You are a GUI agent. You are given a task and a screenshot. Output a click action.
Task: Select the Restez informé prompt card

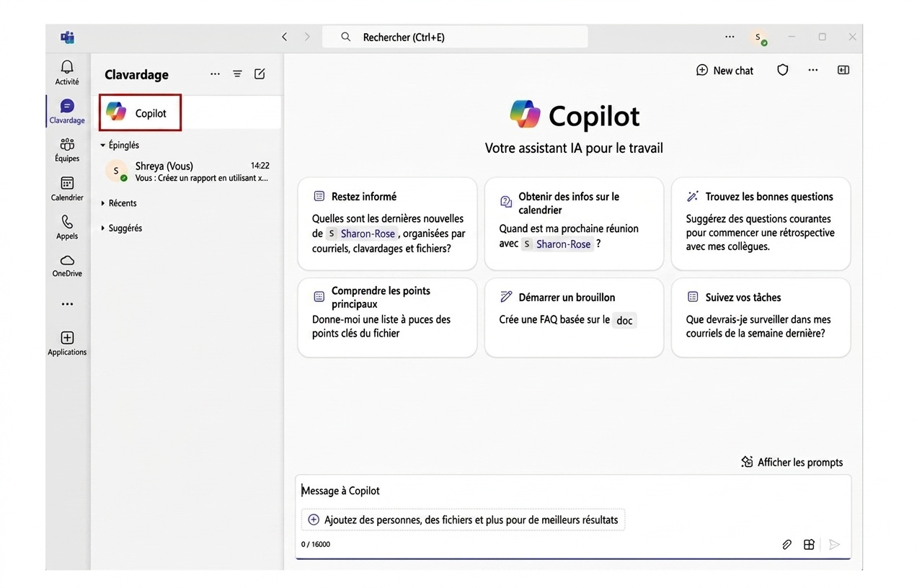[x=387, y=224]
